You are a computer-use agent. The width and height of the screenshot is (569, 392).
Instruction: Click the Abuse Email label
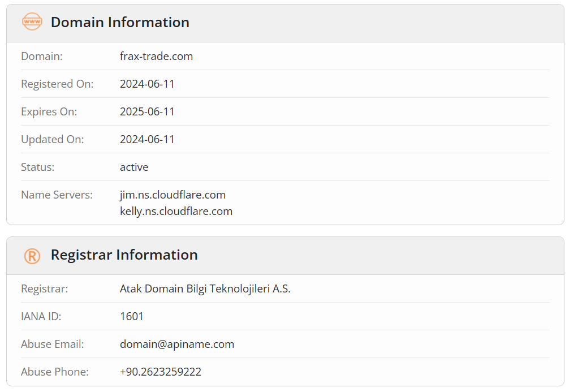click(53, 344)
